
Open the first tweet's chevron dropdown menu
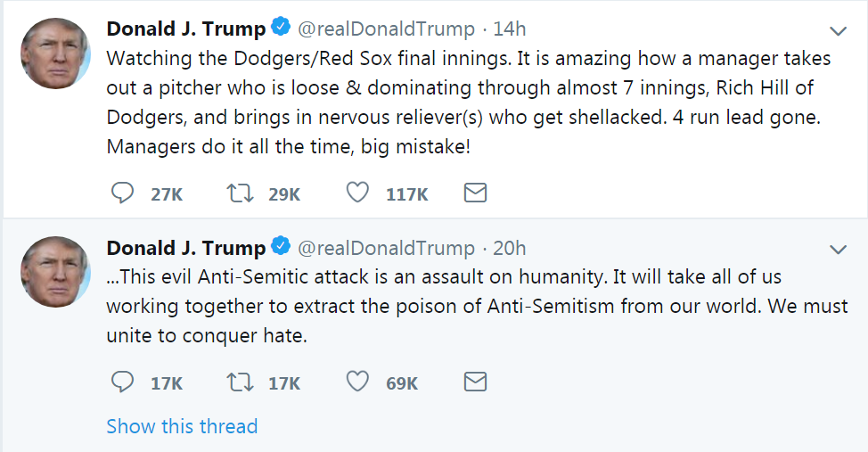coord(838,31)
